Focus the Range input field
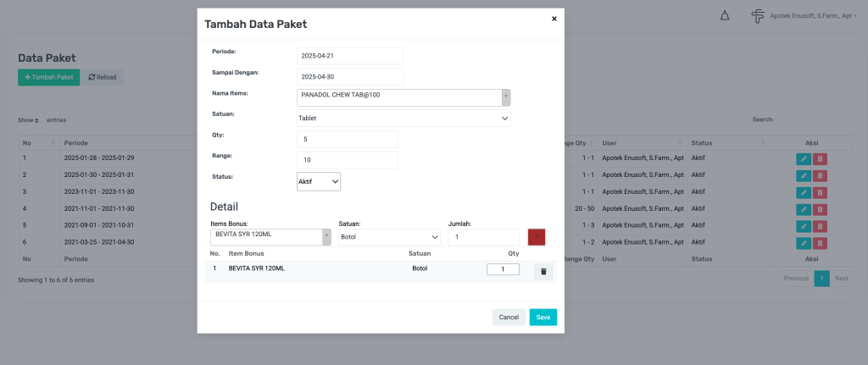 pos(347,160)
